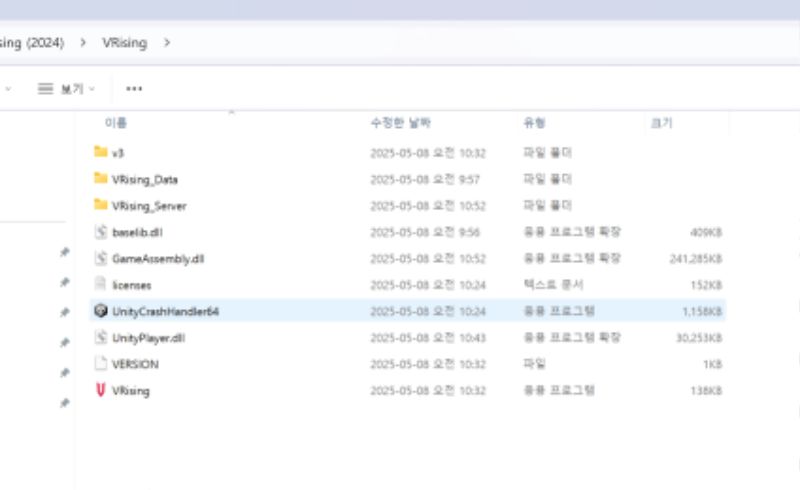Sort by the 수정한 날짜 column header
The height and width of the screenshot is (490, 800).
401,123
